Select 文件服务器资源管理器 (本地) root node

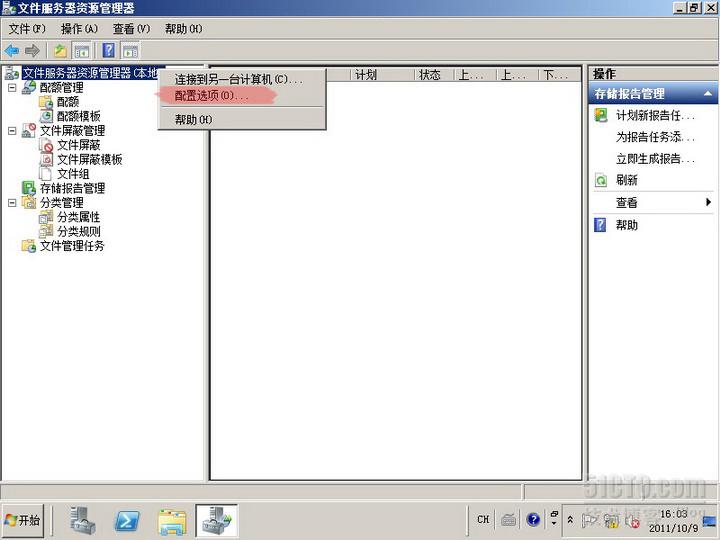point(90,73)
